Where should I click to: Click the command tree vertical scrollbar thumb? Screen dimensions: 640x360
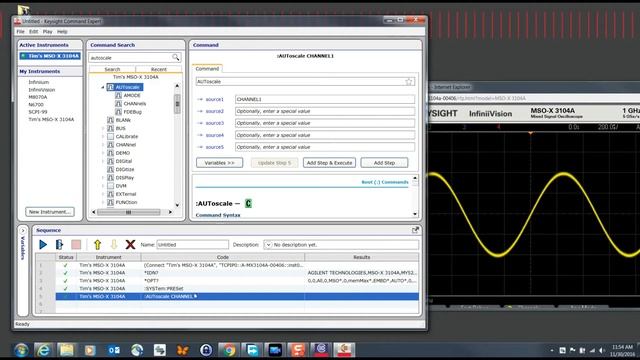point(177,104)
